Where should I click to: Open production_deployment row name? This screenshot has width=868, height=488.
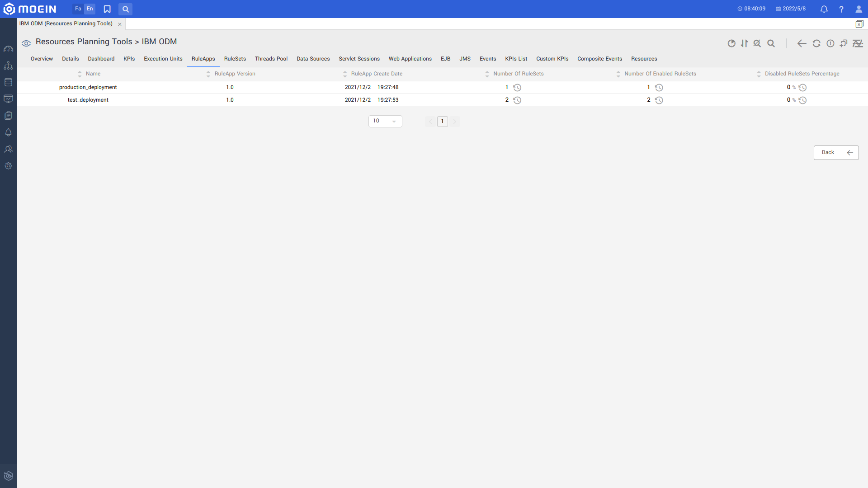click(x=88, y=88)
